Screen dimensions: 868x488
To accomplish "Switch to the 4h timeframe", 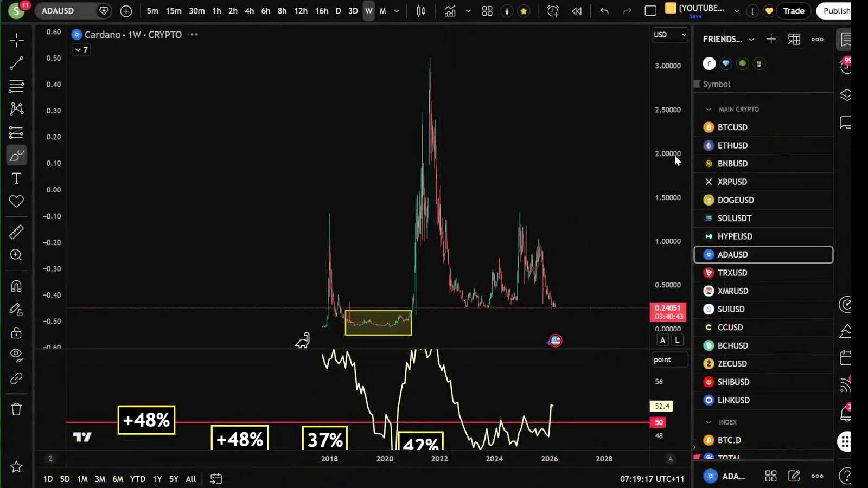I will pyautogui.click(x=249, y=11).
